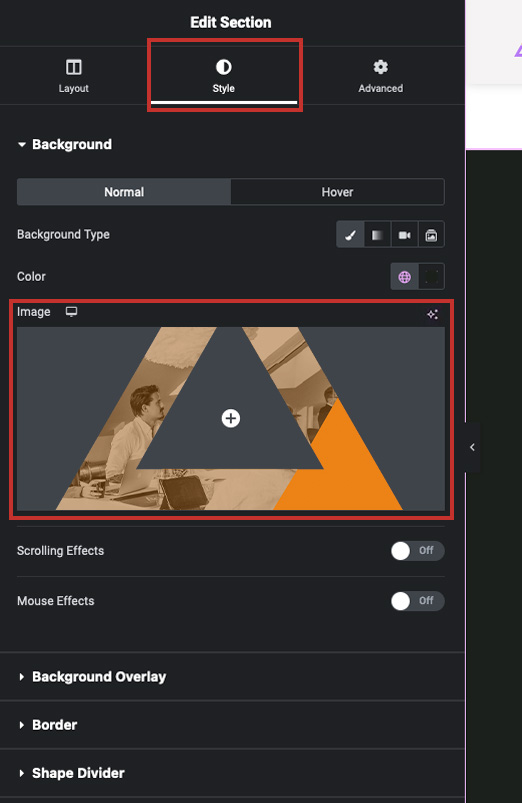Image resolution: width=522 pixels, height=803 pixels.
Task: Toggle Scrolling Effects switch
Action: 417,551
